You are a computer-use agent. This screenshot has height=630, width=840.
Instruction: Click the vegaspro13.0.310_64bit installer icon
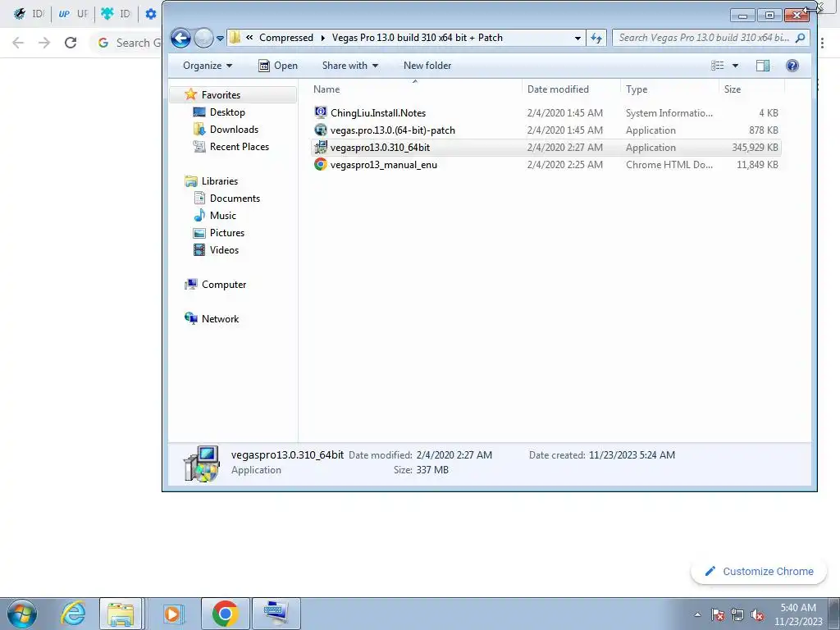(321, 147)
